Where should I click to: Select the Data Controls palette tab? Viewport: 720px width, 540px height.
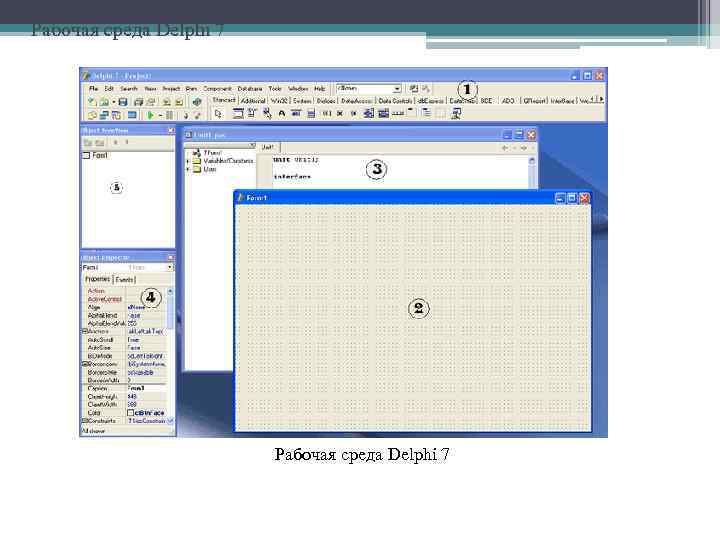[x=395, y=101]
